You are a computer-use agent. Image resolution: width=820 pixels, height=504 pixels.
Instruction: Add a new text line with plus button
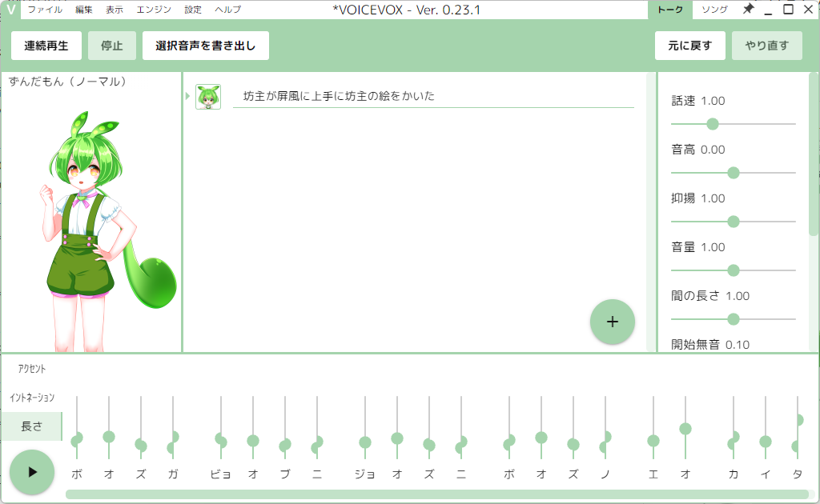[x=613, y=322]
